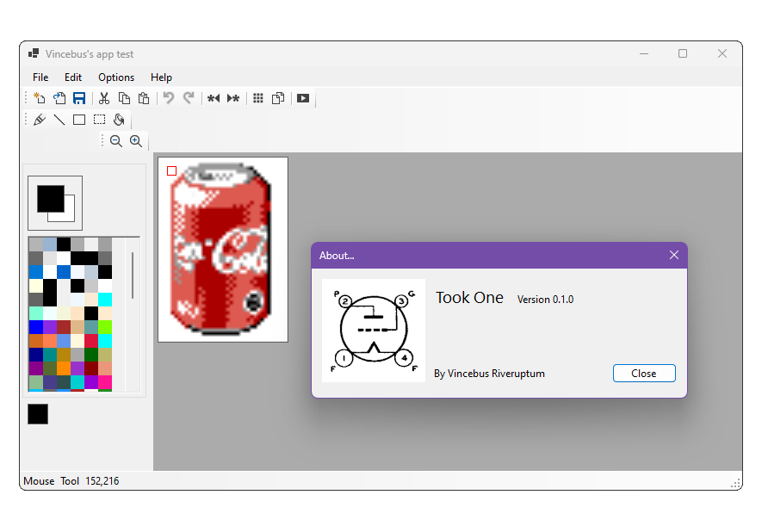Click the asterisk-with-left-arrow toolbar icon
768x532 pixels.
pos(214,98)
